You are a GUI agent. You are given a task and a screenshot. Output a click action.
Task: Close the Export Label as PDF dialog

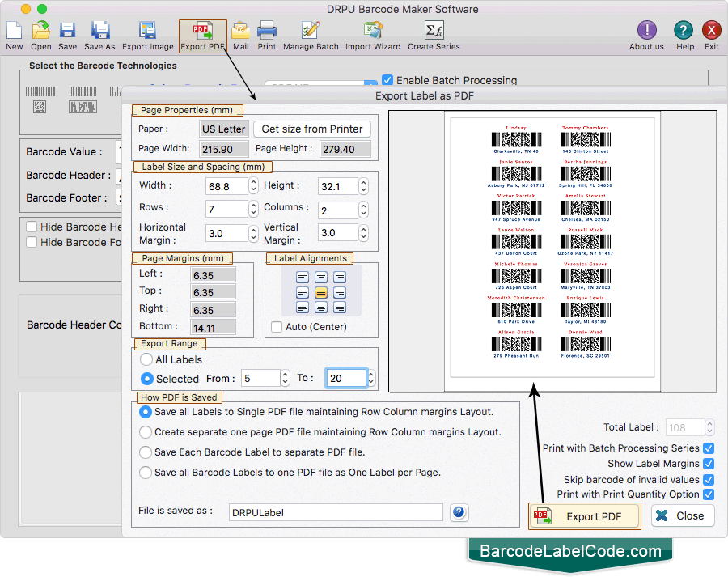tap(683, 515)
